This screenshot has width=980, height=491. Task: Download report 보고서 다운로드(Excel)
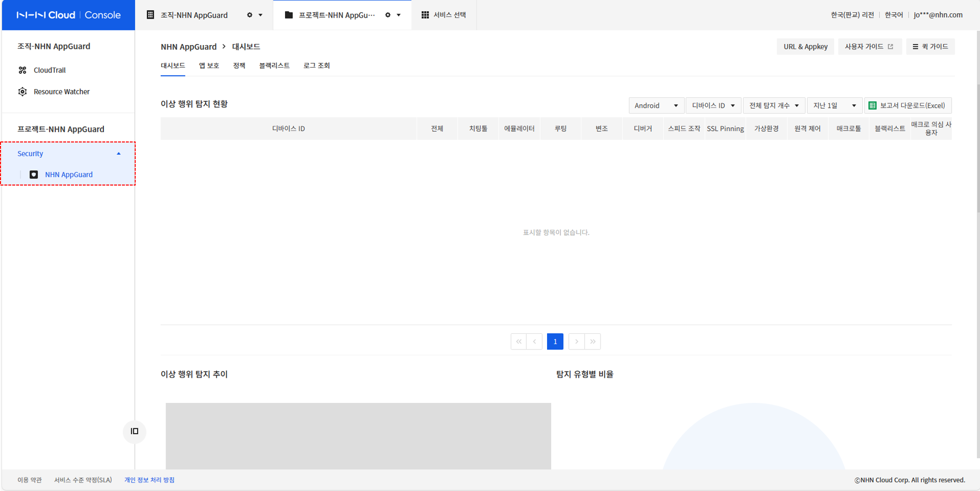(908, 105)
